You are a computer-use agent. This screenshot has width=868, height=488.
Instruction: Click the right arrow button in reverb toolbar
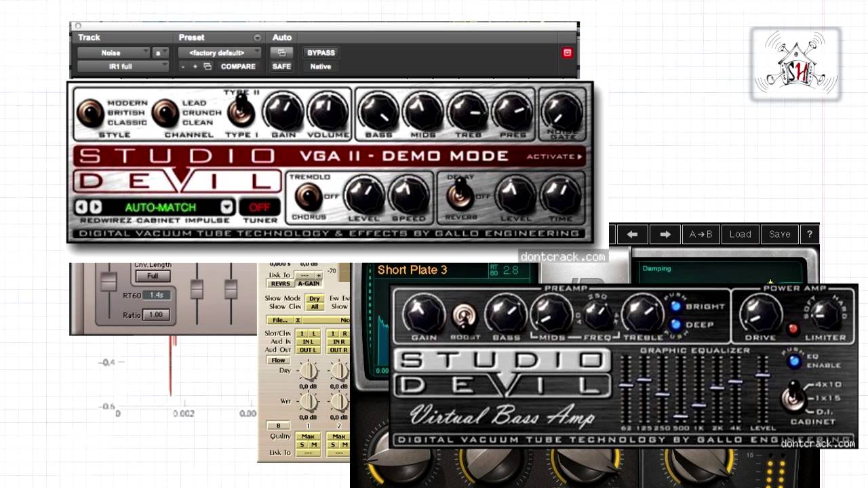665,235
